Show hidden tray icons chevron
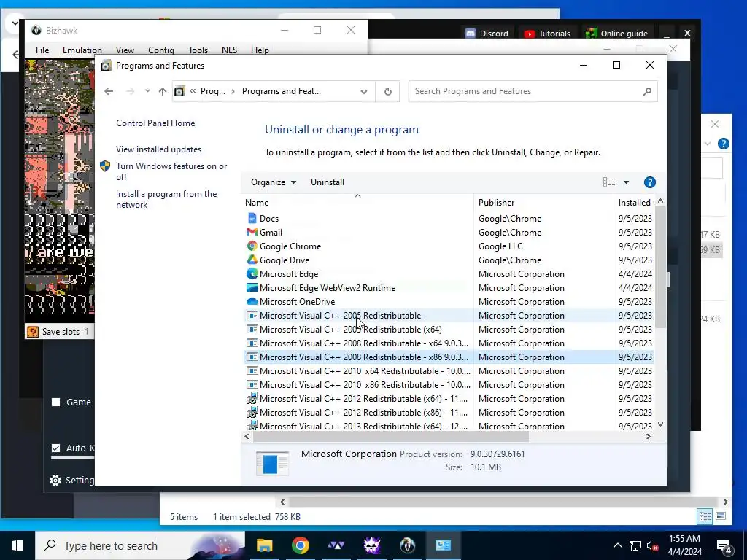The height and width of the screenshot is (560, 747). point(617,545)
